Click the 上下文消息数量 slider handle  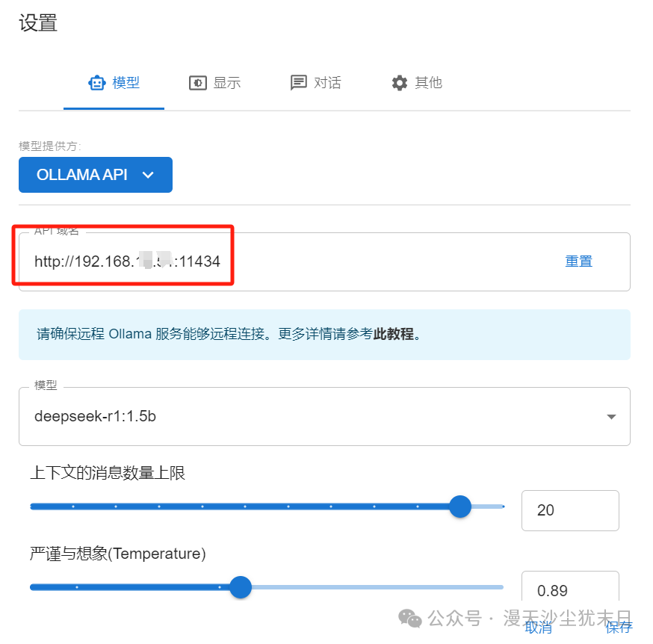pyautogui.click(x=460, y=507)
